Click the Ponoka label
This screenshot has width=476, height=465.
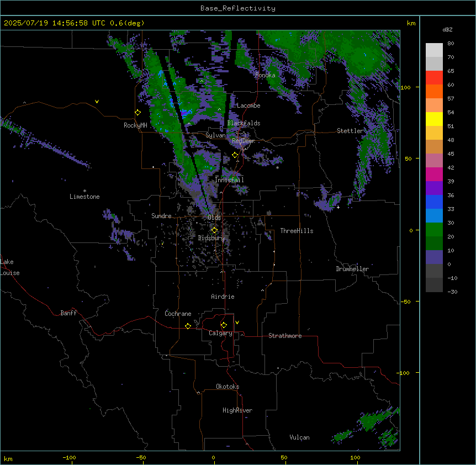[x=265, y=75]
